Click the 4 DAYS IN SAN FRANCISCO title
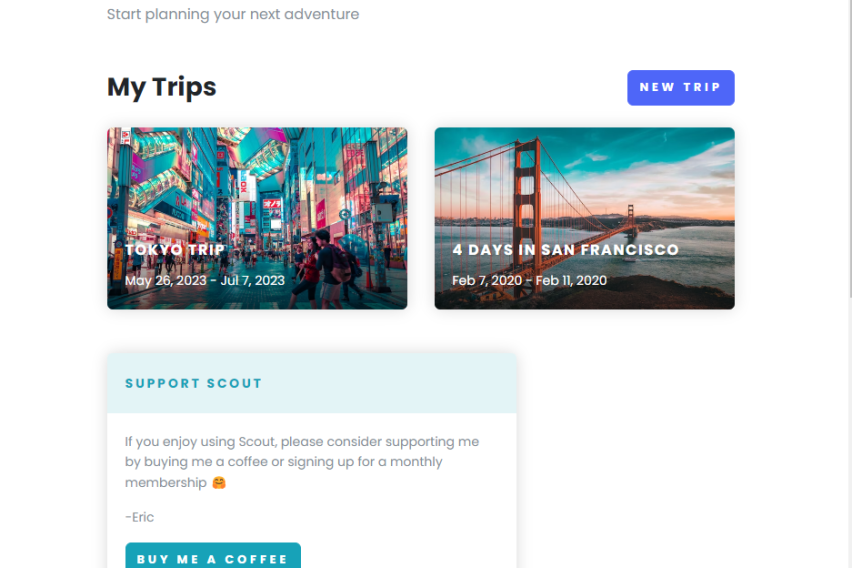The width and height of the screenshot is (852, 568). click(x=565, y=250)
